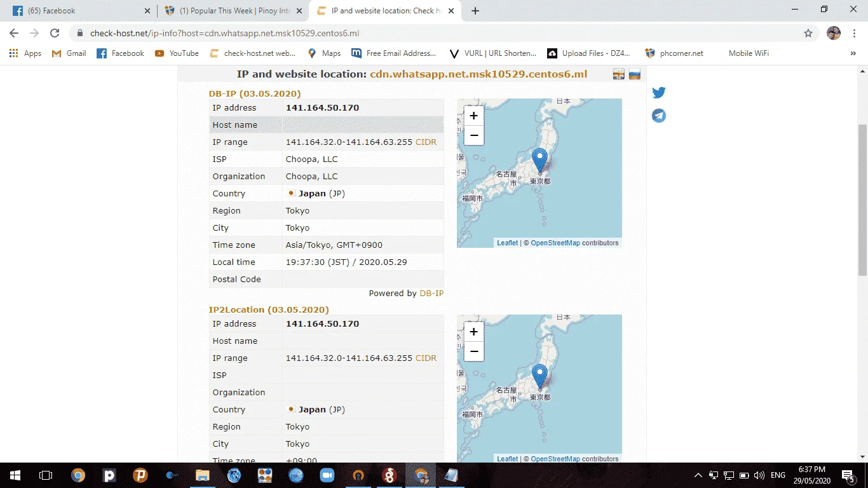868x488 pixels.
Task: Select the DB-IP address value 141.164.50.170
Action: point(322,108)
